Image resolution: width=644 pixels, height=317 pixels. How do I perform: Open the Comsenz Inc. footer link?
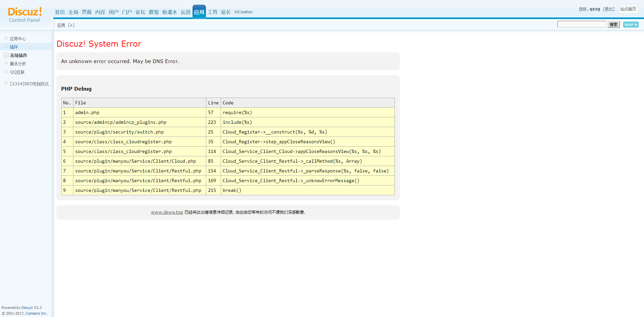click(x=36, y=313)
